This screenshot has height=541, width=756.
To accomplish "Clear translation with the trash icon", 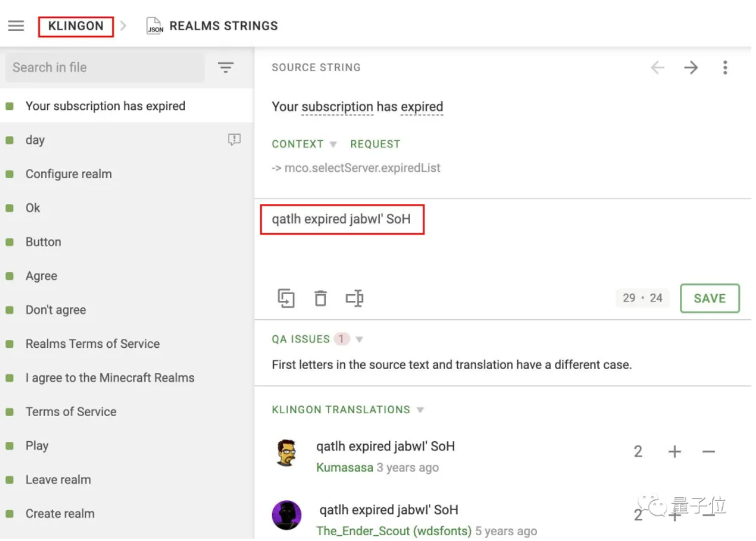I will click(320, 298).
